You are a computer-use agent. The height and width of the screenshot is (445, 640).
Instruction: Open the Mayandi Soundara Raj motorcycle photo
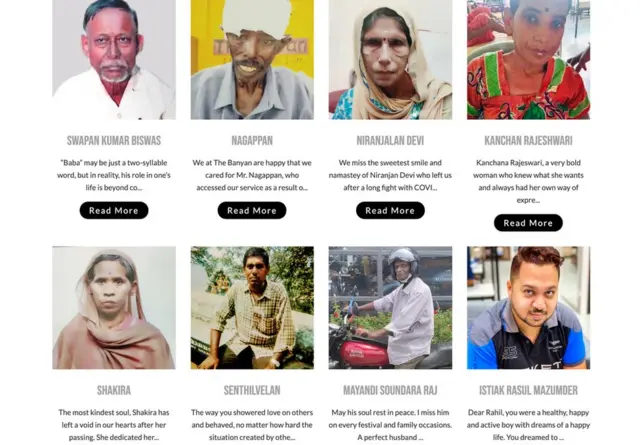pos(390,308)
